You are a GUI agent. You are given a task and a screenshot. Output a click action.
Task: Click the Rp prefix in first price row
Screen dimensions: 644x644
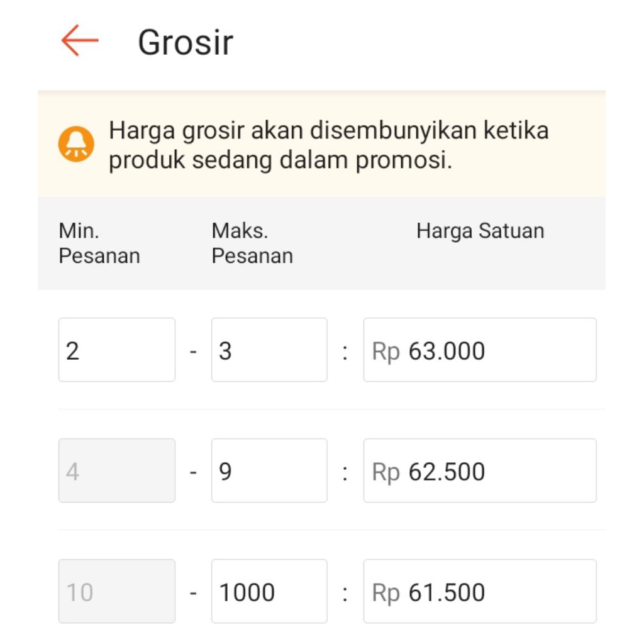click(x=386, y=351)
